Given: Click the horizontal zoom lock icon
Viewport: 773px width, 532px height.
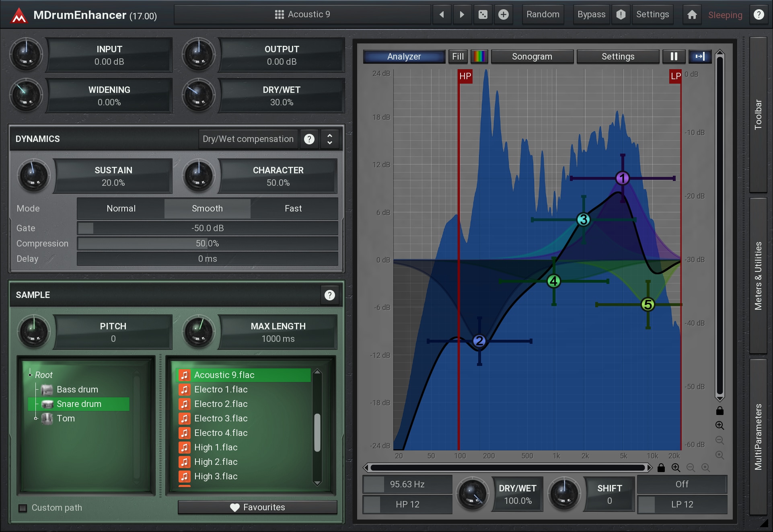Looking at the screenshot, I should pos(661,468).
